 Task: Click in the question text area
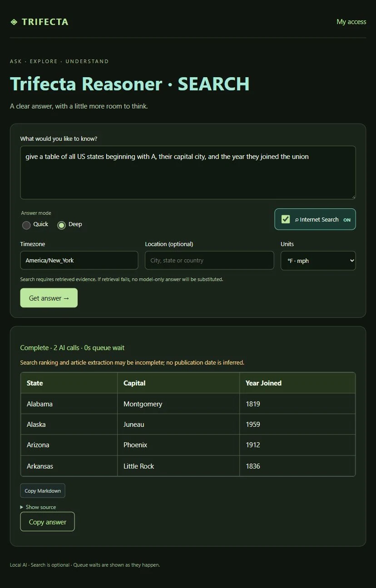click(x=188, y=173)
